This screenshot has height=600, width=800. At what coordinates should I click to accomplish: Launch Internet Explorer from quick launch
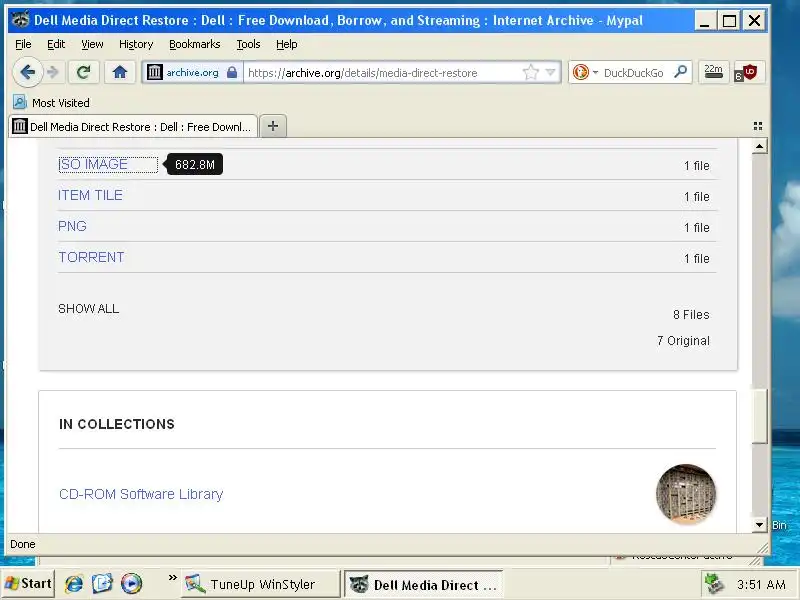pos(74,584)
